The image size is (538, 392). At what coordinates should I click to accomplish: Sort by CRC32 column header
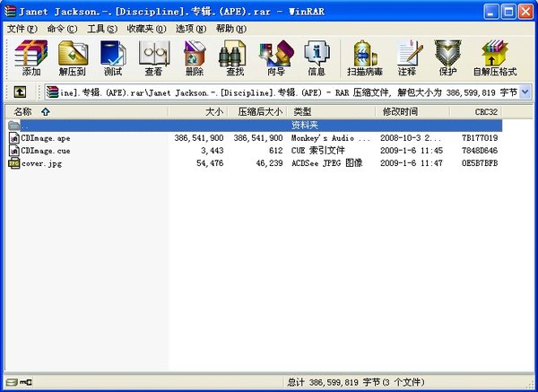[476, 111]
